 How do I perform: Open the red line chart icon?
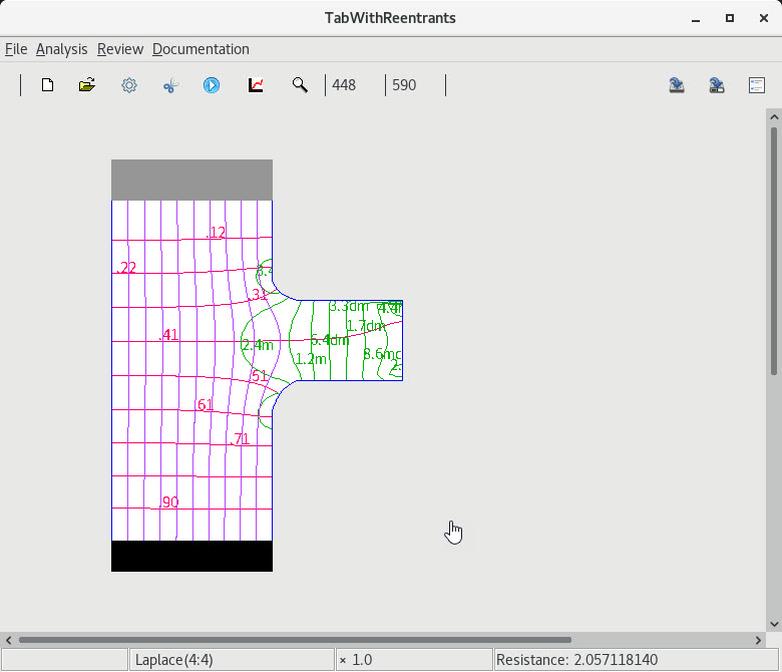256,85
